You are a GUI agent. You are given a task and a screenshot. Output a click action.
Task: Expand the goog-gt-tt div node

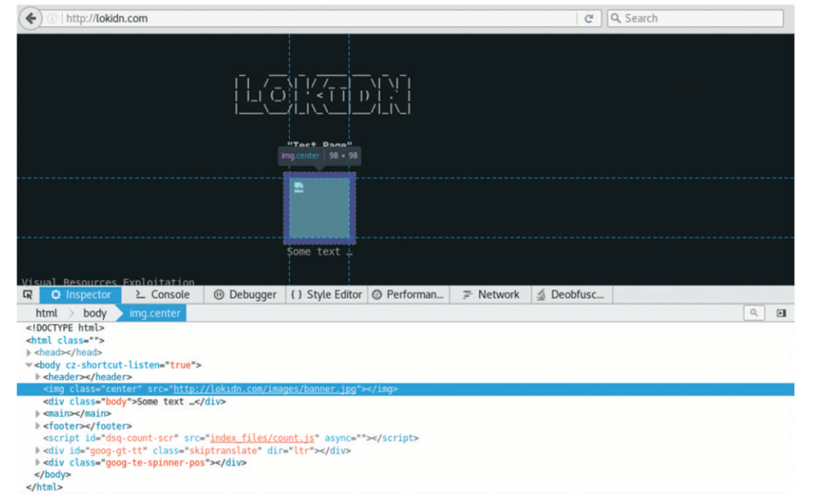[x=38, y=451]
